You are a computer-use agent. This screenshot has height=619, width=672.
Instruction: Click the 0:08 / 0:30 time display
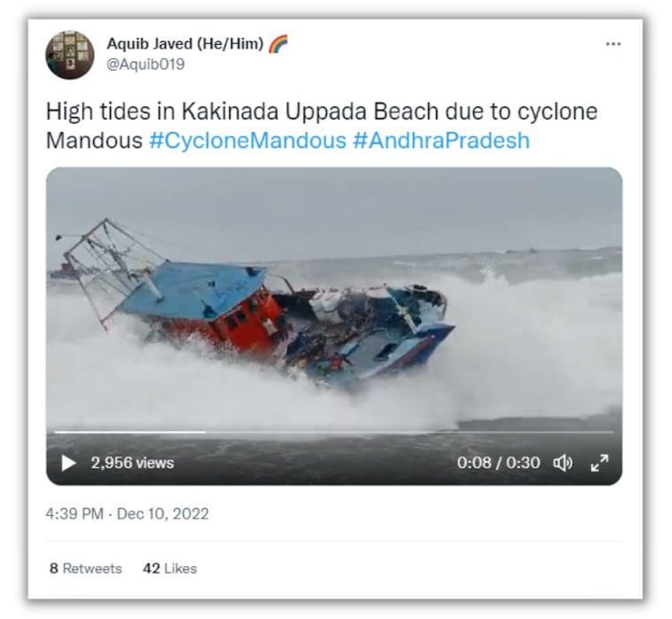click(498, 462)
